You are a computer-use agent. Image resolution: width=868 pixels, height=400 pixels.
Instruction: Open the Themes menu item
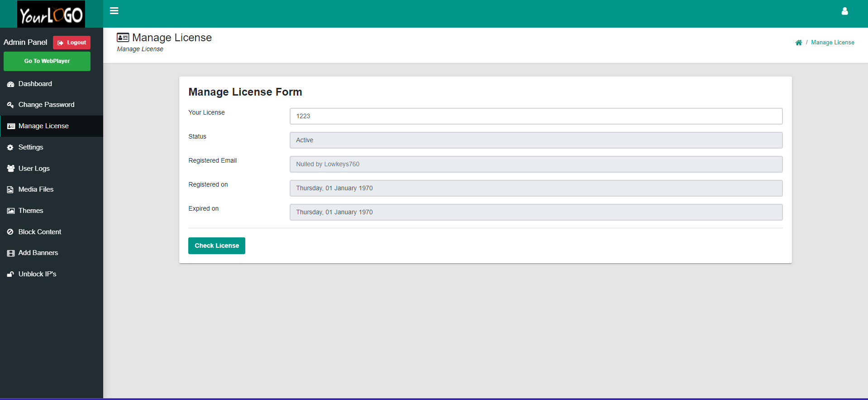[31, 211]
